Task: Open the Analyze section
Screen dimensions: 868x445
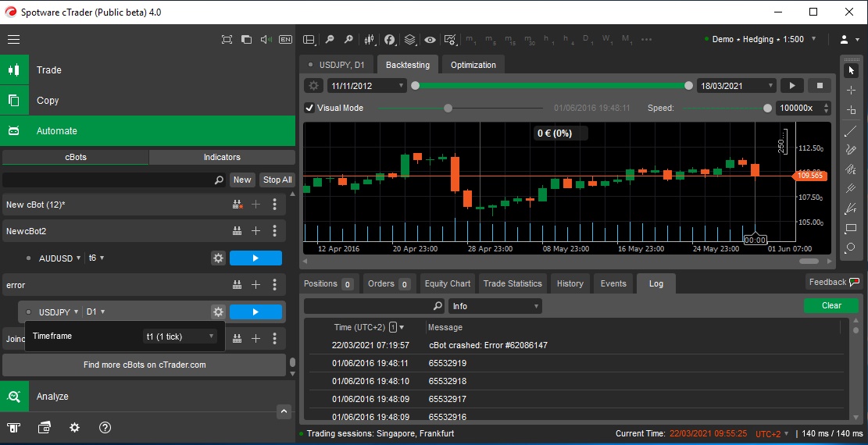Action: tap(148, 397)
